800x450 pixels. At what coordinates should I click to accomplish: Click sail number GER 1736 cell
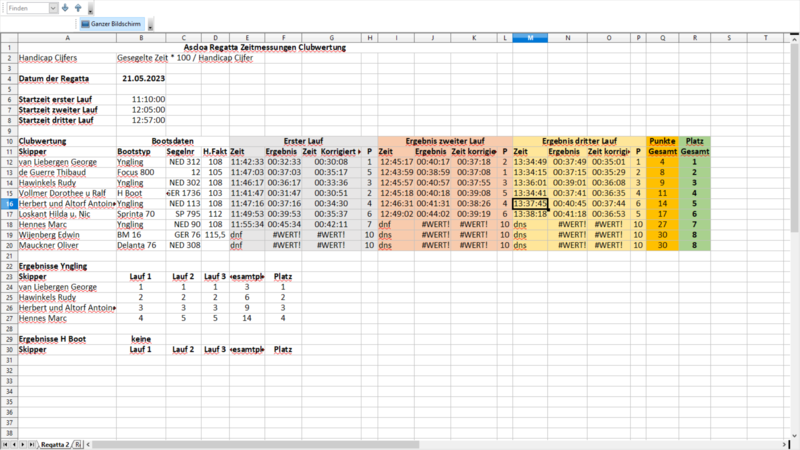click(184, 193)
